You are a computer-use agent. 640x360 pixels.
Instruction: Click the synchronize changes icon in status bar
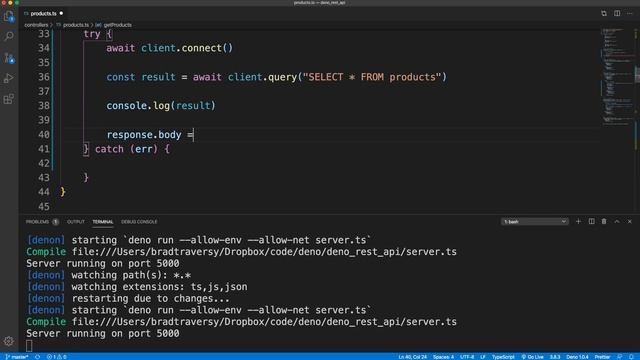38,357
